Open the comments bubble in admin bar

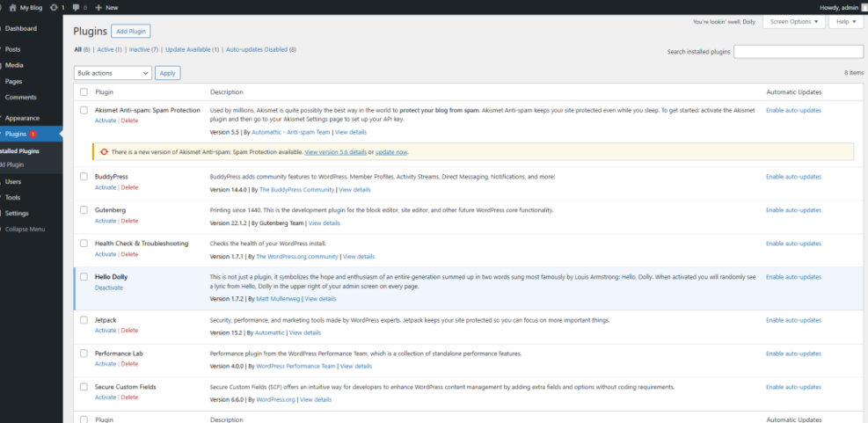[x=76, y=8]
